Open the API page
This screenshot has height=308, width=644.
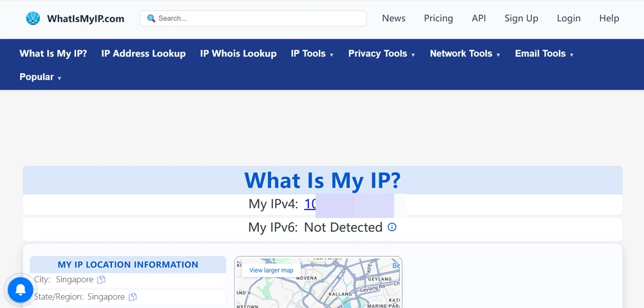coord(478,19)
